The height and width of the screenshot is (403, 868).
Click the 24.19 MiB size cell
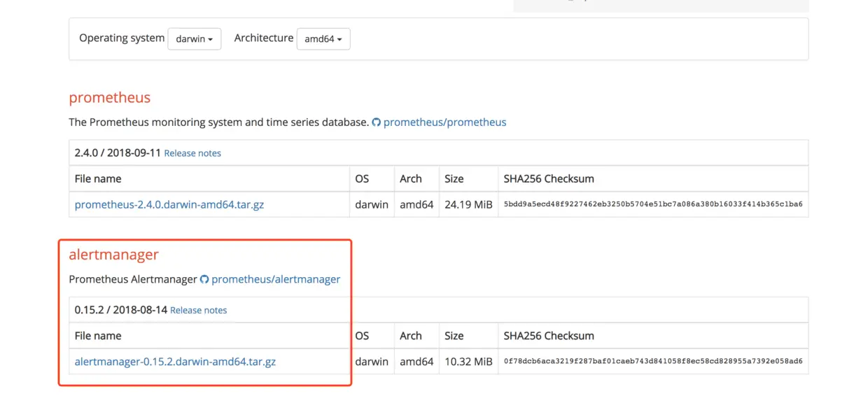click(x=468, y=205)
